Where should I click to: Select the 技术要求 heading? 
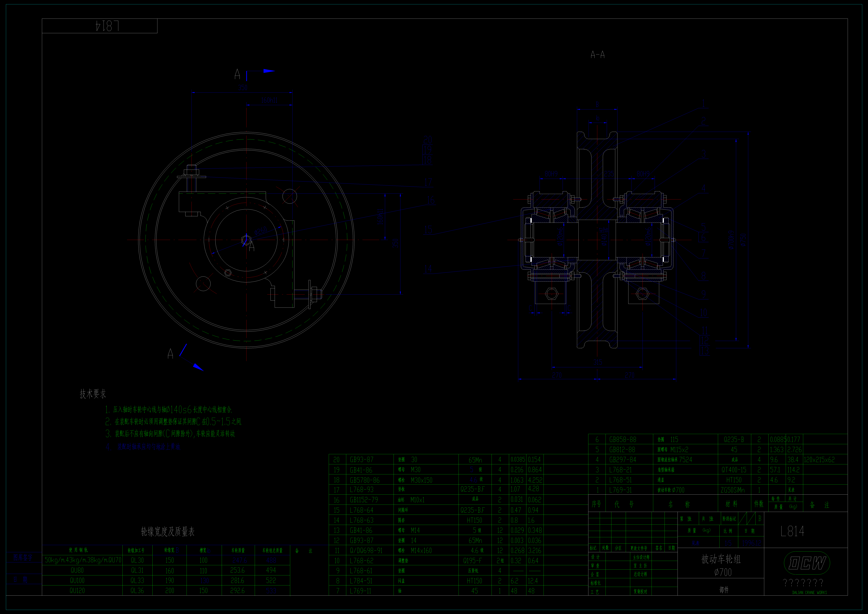pyautogui.click(x=93, y=394)
